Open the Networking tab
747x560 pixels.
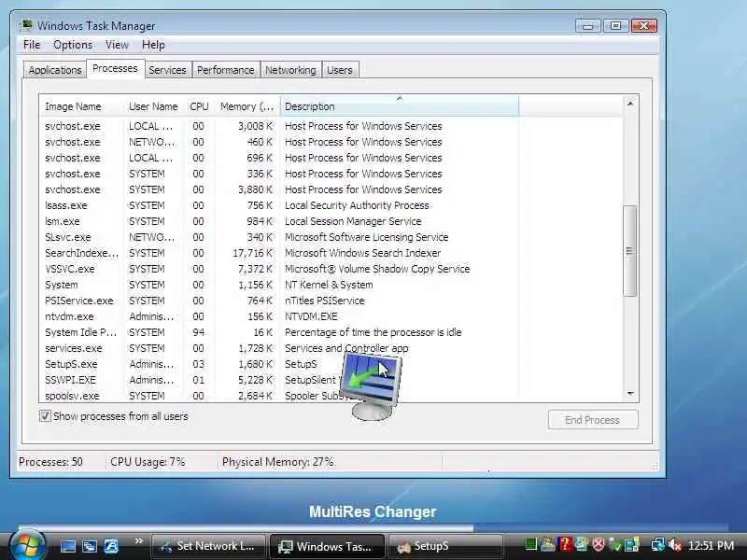pyautogui.click(x=290, y=70)
